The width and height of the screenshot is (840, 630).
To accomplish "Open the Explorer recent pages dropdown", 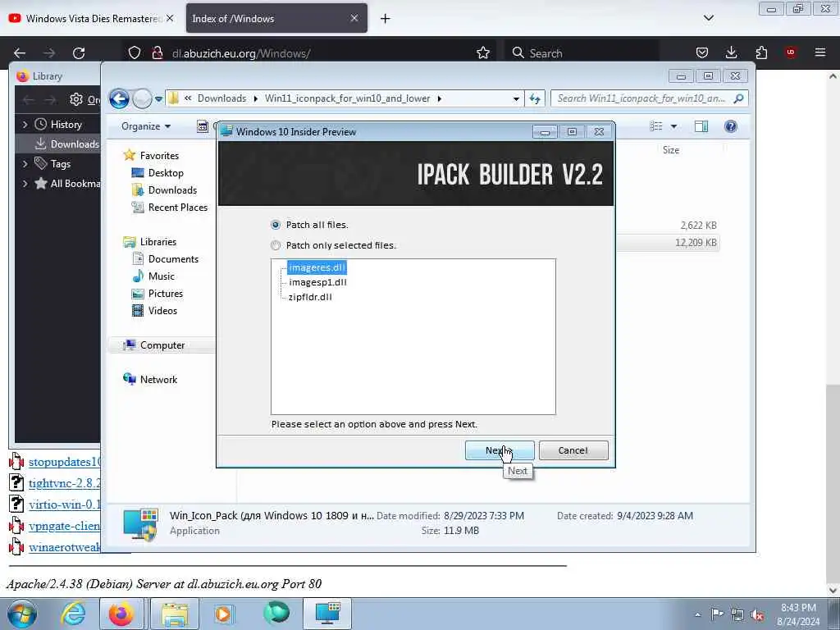I will pos(158,99).
